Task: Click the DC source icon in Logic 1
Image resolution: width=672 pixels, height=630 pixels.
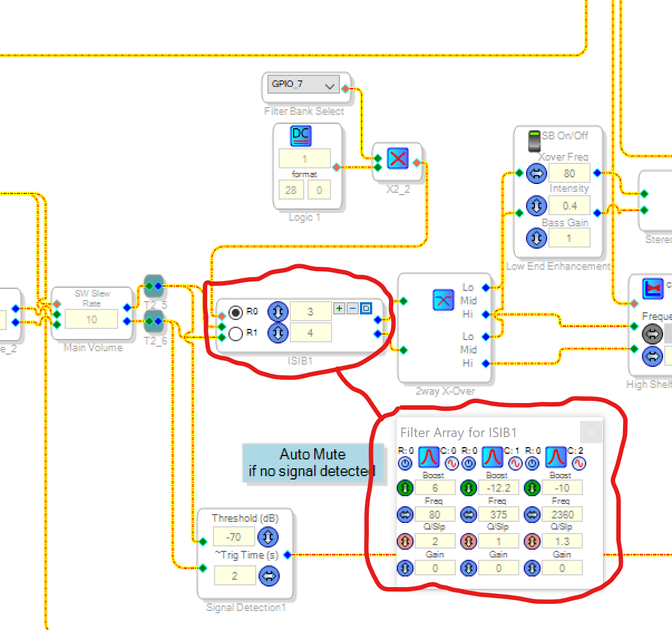Action: pyautogui.click(x=300, y=135)
